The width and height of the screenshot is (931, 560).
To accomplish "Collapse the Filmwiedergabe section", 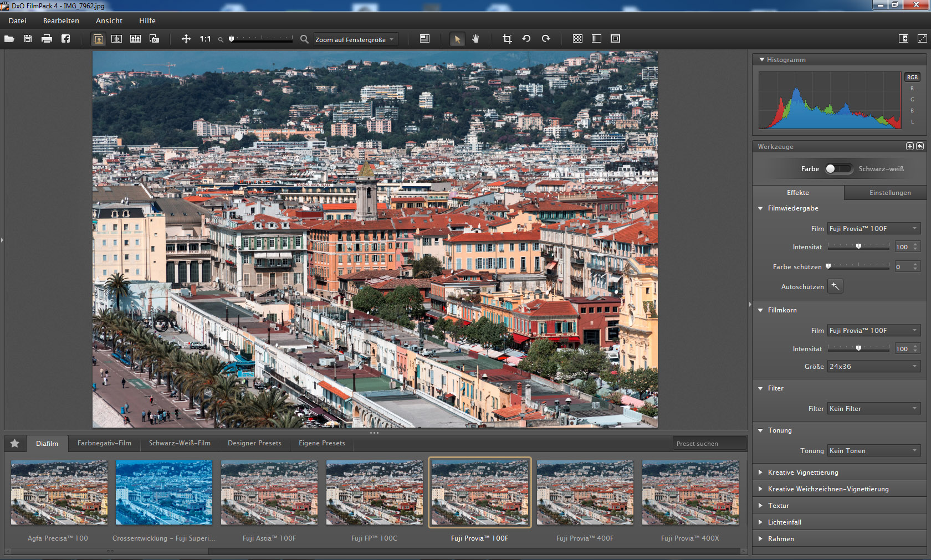I will pyautogui.click(x=760, y=208).
